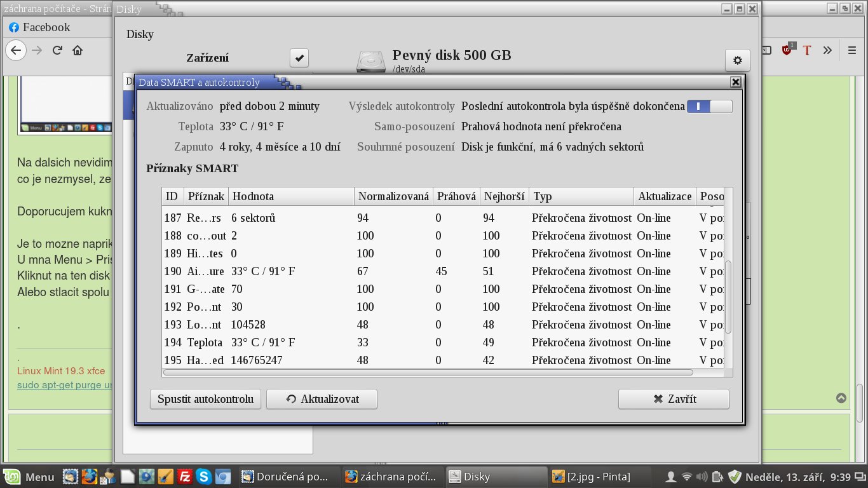Click the browser Home icon
This screenshot has width=868, height=488.
click(x=78, y=50)
